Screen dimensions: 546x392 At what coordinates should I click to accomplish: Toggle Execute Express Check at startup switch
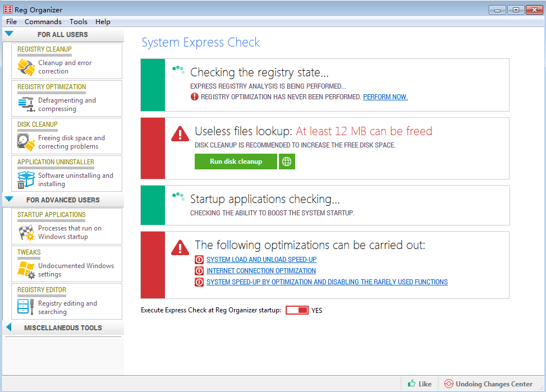pyautogui.click(x=297, y=310)
